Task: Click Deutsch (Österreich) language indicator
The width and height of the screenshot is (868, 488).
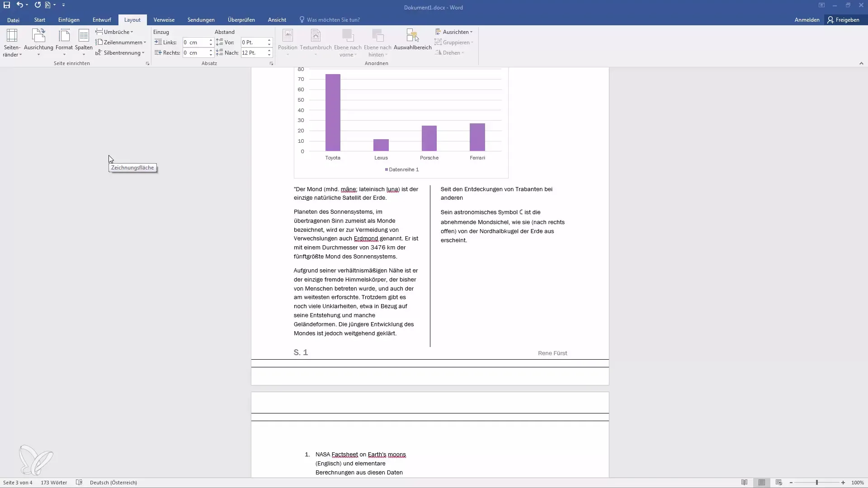Action: [x=113, y=483]
